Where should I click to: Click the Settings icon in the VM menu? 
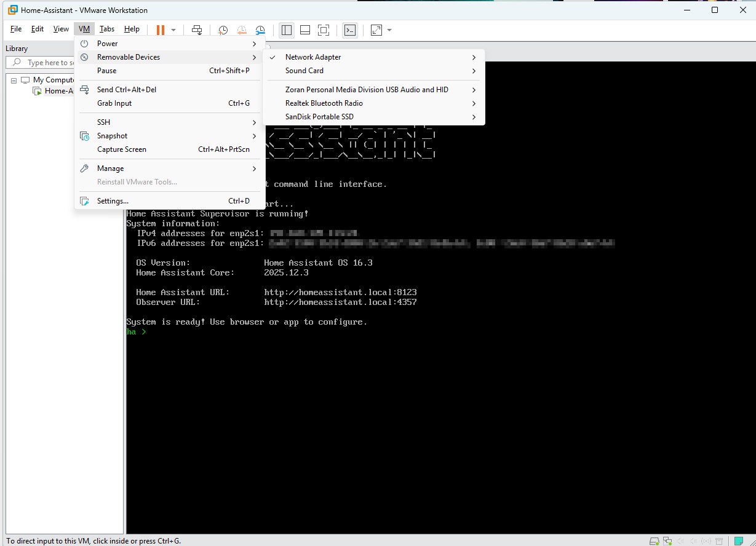[84, 201]
